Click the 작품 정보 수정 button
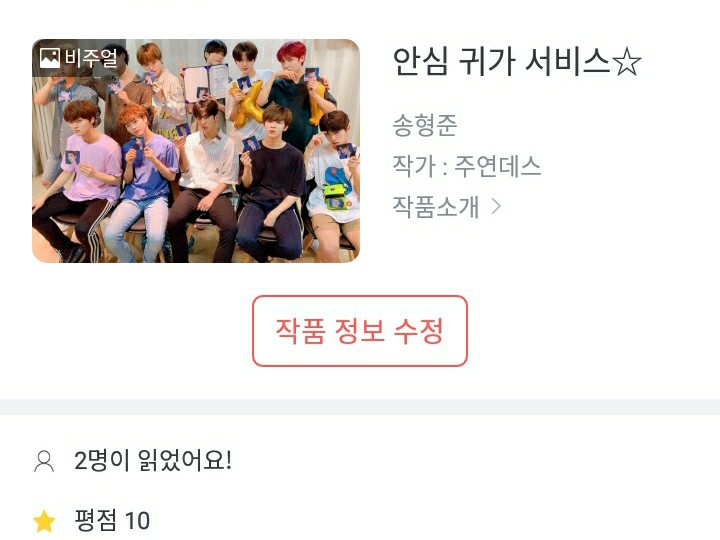Viewport: 720px width, 540px height. 360,331
